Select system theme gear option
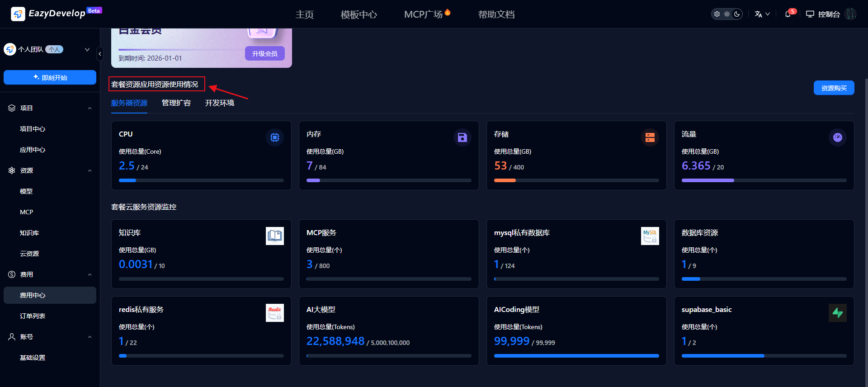Viewport: 868px width, 387px height. pos(717,14)
